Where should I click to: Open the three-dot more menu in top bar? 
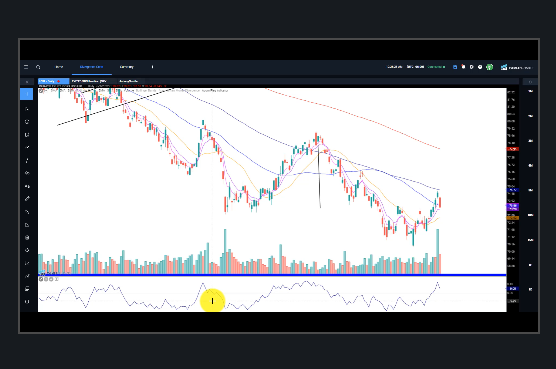[152, 67]
